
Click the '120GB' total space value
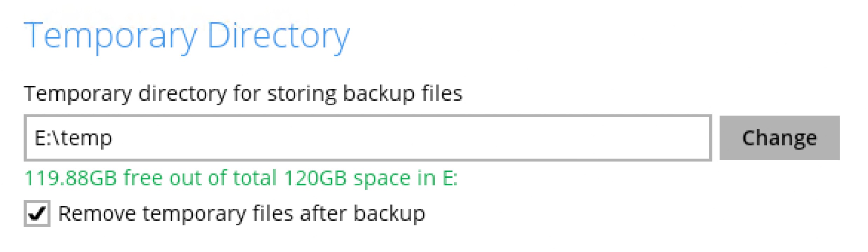coord(315,178)
